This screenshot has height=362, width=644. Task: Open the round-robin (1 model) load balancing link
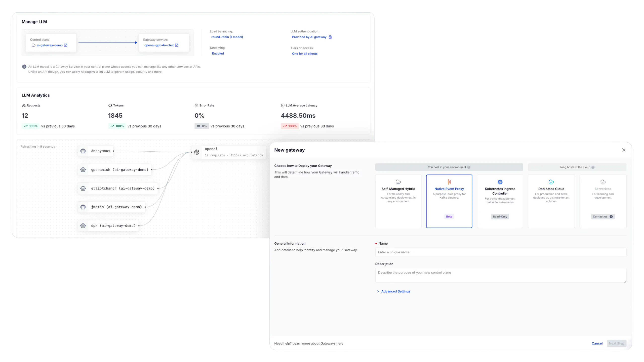[x=227, y=37]
